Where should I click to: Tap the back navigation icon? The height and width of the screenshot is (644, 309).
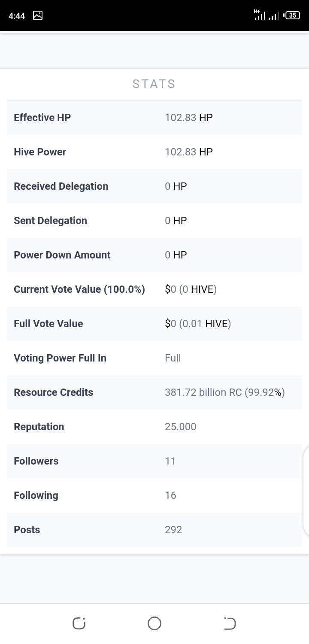230,623
